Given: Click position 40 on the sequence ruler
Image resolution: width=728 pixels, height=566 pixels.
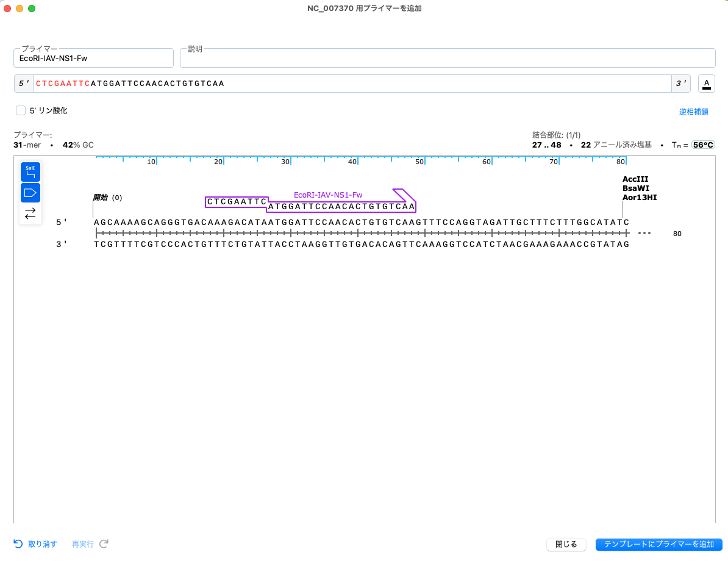Looking at the screenshot, I should (352, 161).
